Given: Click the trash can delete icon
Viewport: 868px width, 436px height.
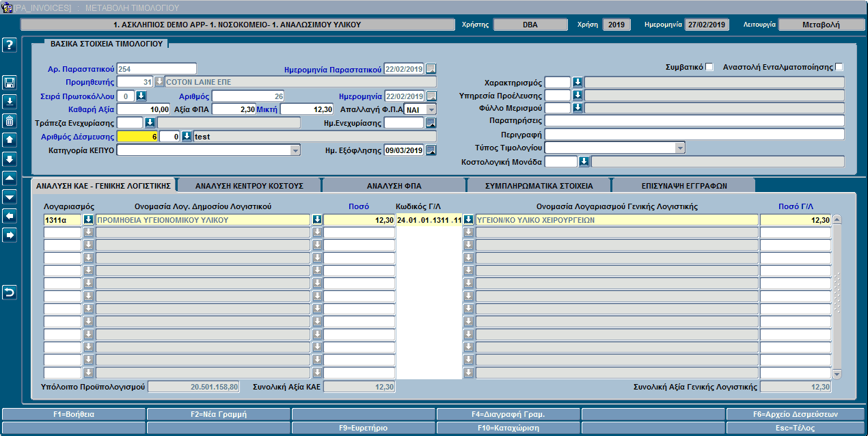Looking at the screenshot, I should 10,121.
